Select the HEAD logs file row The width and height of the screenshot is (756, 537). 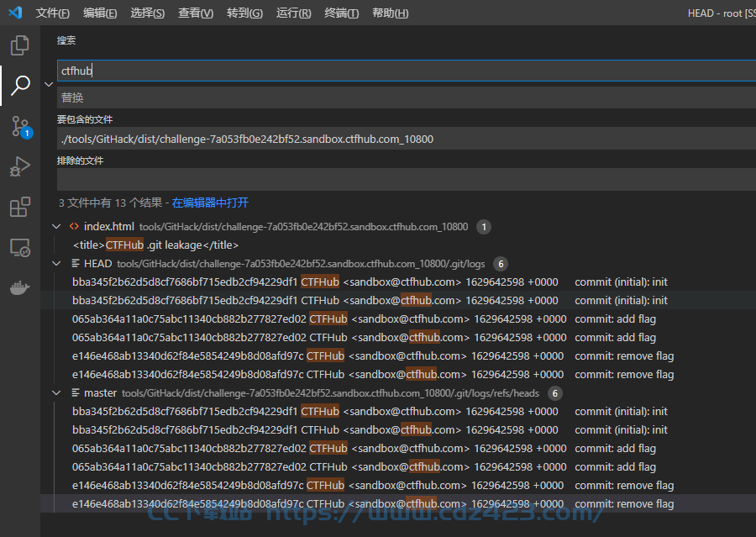tap(398, 263)
